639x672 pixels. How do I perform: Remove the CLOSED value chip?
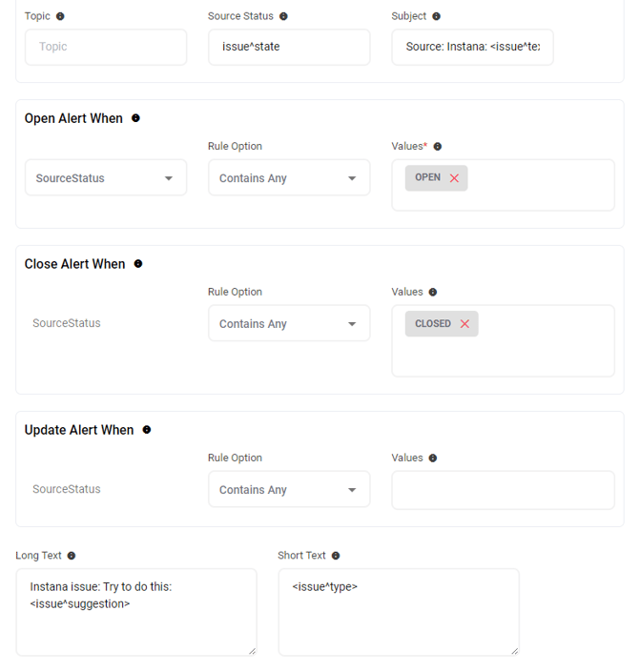click(464, 324)
